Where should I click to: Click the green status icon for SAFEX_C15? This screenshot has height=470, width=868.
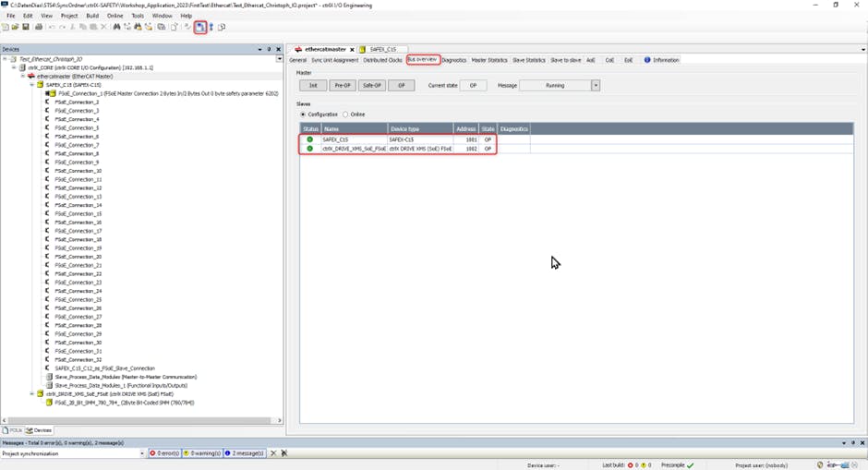(310, 139)
